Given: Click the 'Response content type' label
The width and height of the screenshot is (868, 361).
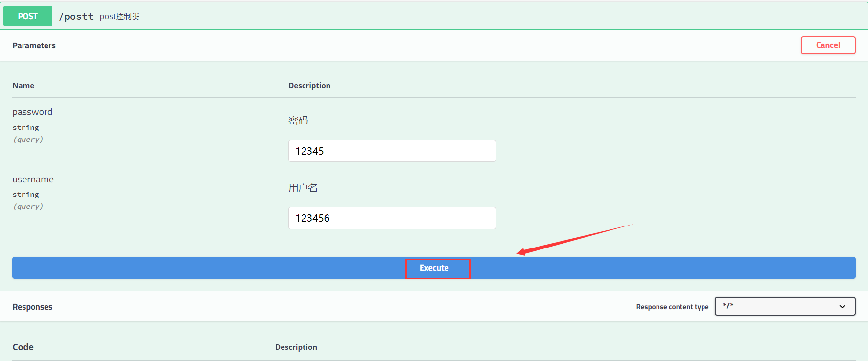Looking at the screenshot, I should pos(672,307).
